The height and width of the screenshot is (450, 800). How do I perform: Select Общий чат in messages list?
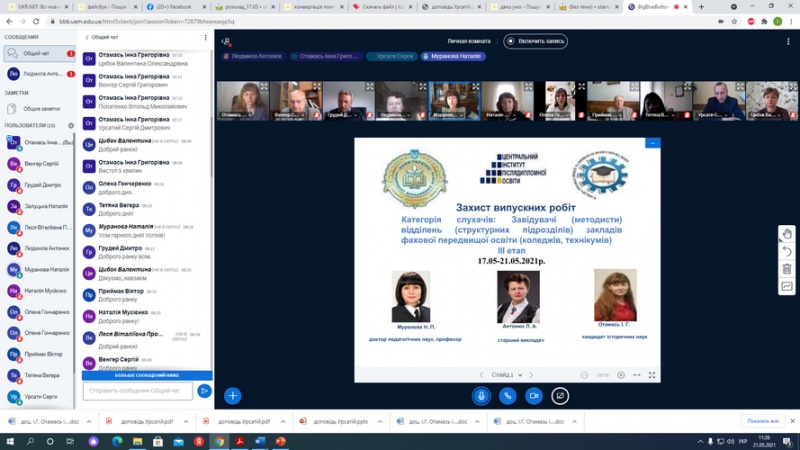coord(39,54)
